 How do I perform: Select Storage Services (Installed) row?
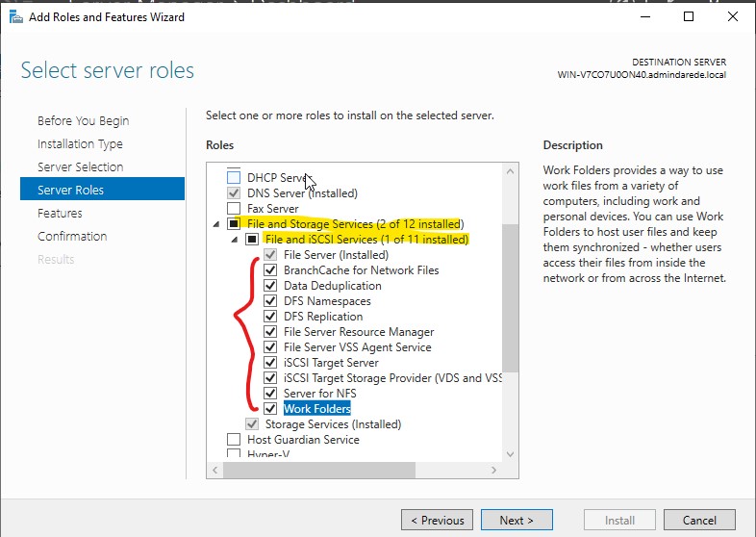click(x=333, y=424)
